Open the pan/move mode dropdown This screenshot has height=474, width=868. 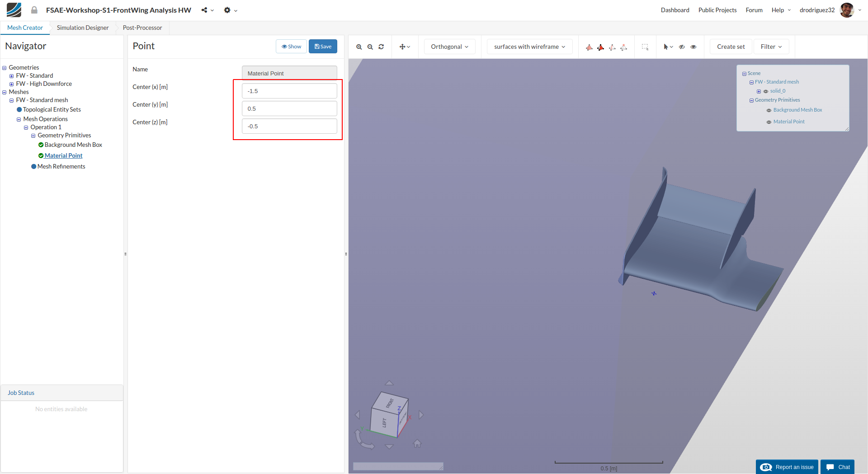pos(405,47)
